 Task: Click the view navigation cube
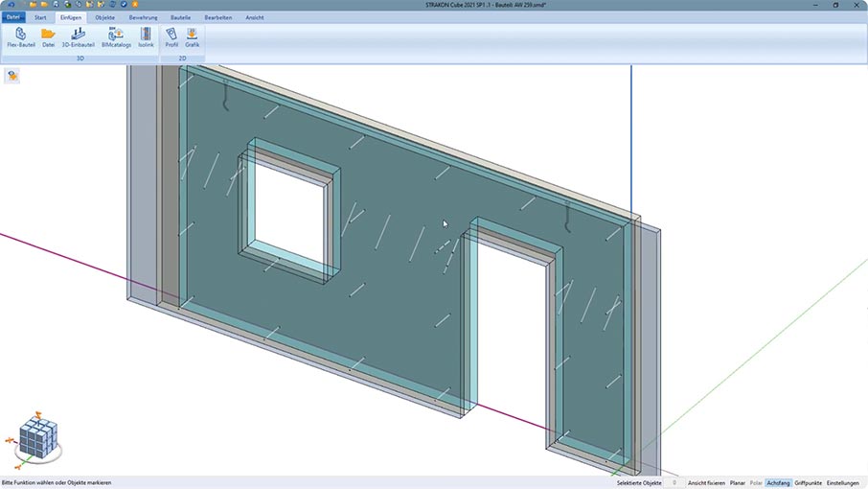pos(38,439)
